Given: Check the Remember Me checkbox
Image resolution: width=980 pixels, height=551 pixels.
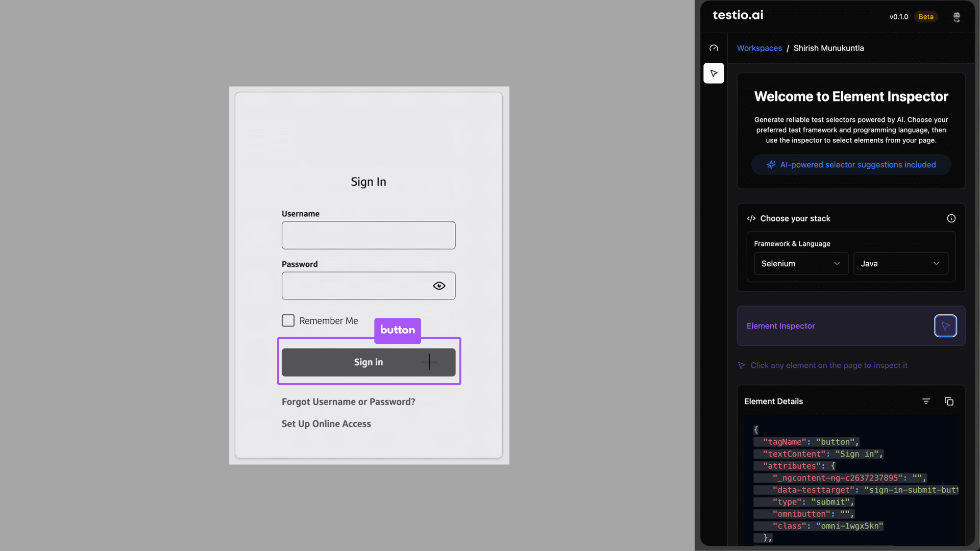Looking at the screenshot, I should pyautogui.click(x=288, y=320).
